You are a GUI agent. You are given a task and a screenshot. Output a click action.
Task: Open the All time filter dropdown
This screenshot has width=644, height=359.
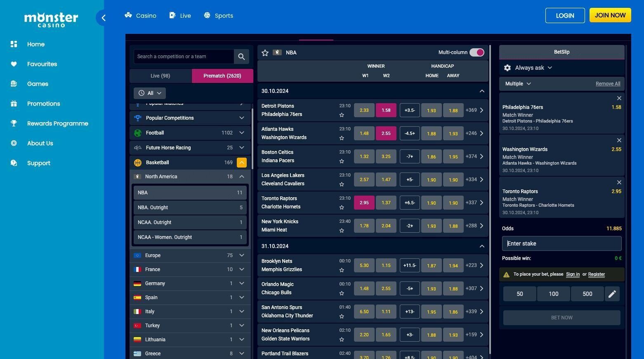pyautogui.click(x=150, y=93)
